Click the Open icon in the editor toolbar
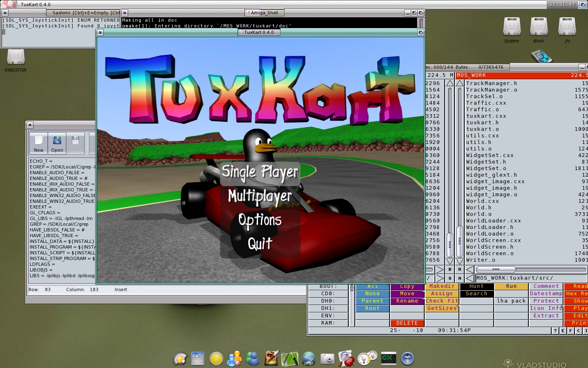Viewport: 588px width, 368px height. pos(57,143)
